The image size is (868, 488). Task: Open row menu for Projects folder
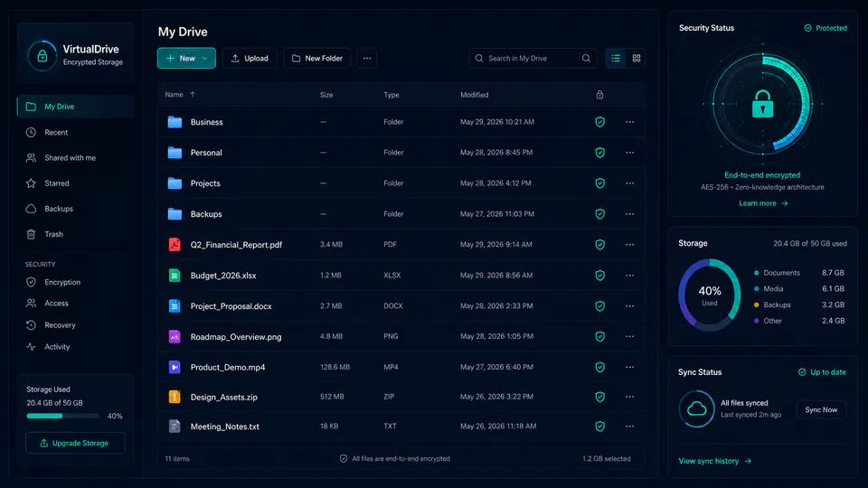pos(629,183)
